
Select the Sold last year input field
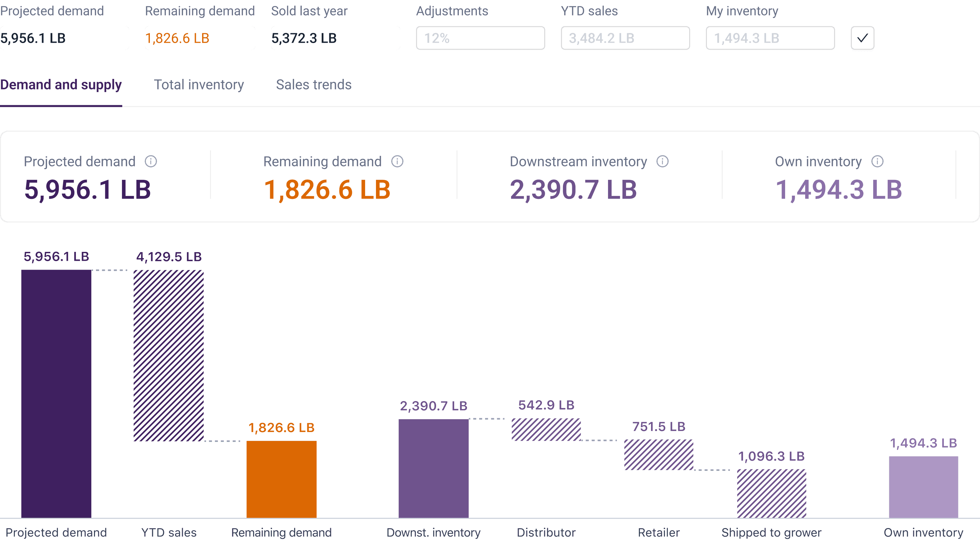[335, 38]
